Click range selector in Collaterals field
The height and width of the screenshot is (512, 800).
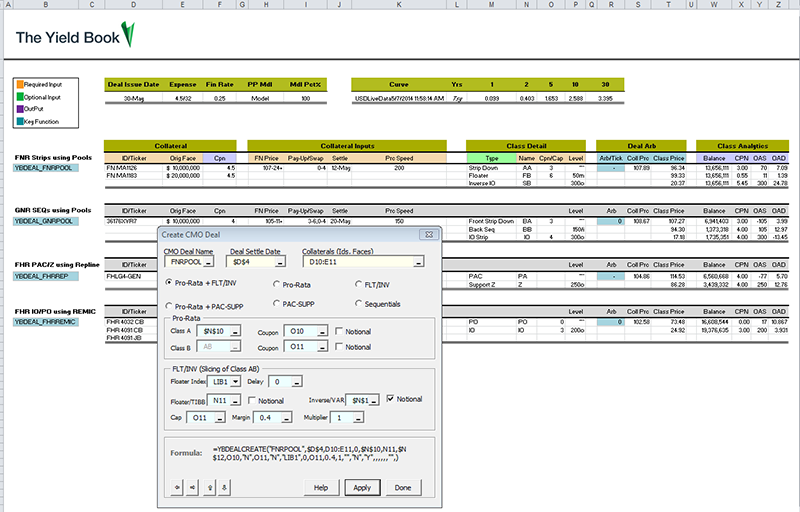coord(418,262)
